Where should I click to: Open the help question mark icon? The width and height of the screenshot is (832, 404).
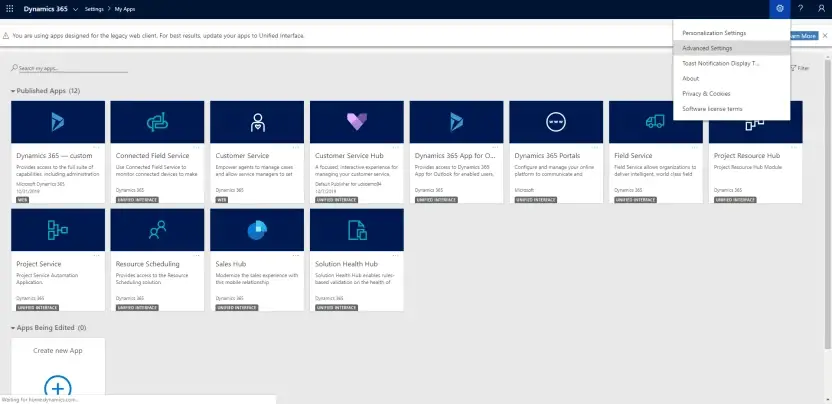pyautogui.click(x=801, y=8)
